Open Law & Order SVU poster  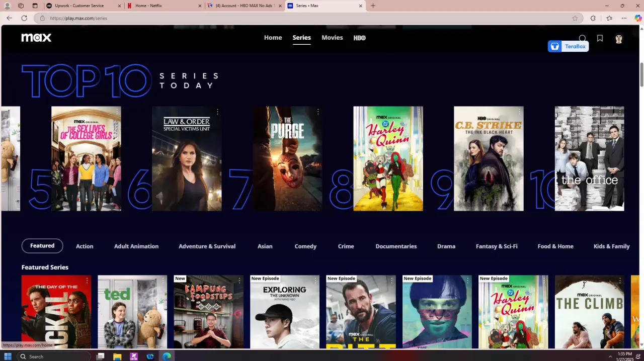[187, 158]
